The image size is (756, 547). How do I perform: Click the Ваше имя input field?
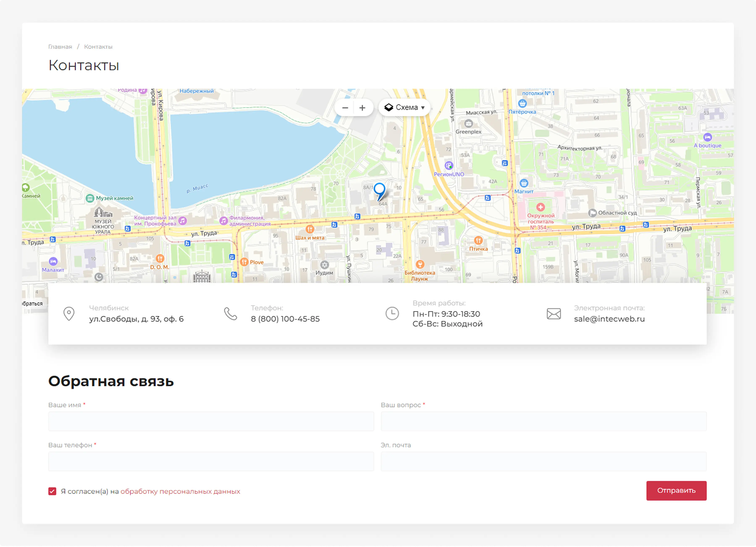211,421
